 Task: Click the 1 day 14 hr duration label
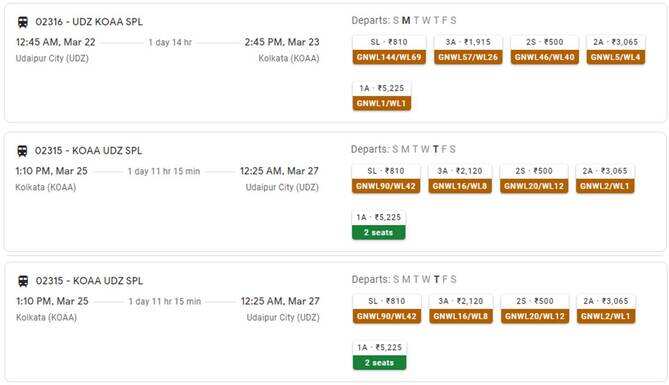click(x=170, y=42)
